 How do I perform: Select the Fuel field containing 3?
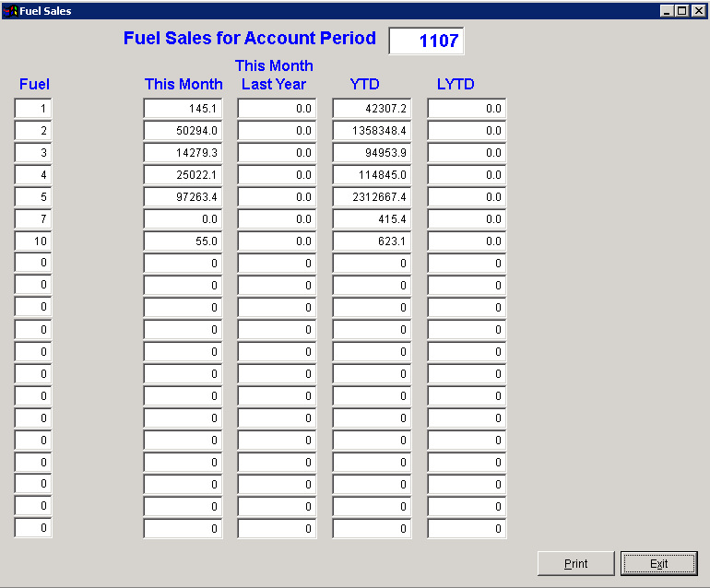pos(33,153)
